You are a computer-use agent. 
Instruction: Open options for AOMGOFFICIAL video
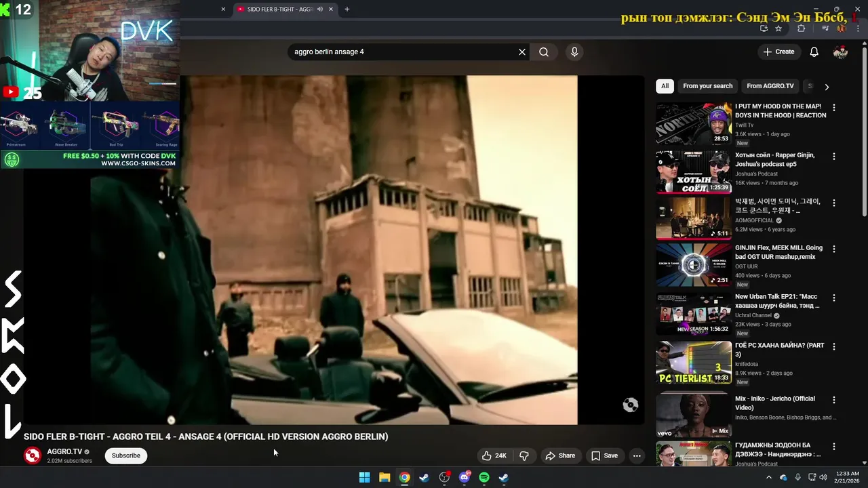tap(834, 202)
